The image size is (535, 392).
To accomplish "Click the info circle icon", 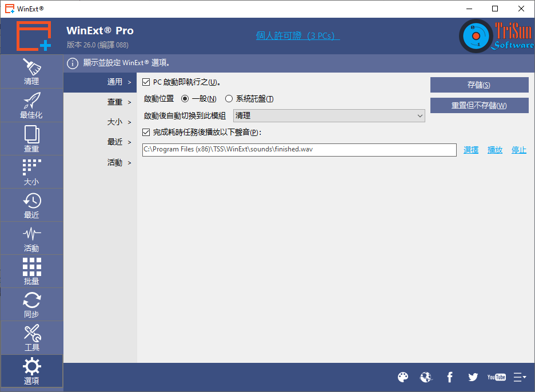I will coord(73,63).
